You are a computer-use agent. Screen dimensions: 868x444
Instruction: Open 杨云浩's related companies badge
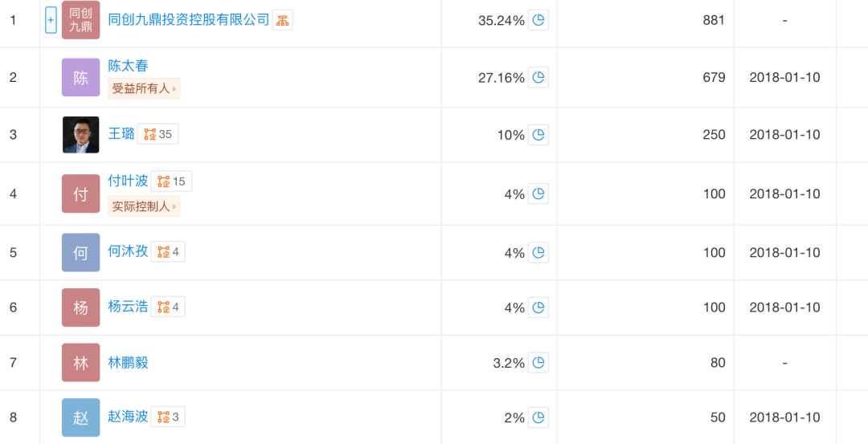point(168,307)
